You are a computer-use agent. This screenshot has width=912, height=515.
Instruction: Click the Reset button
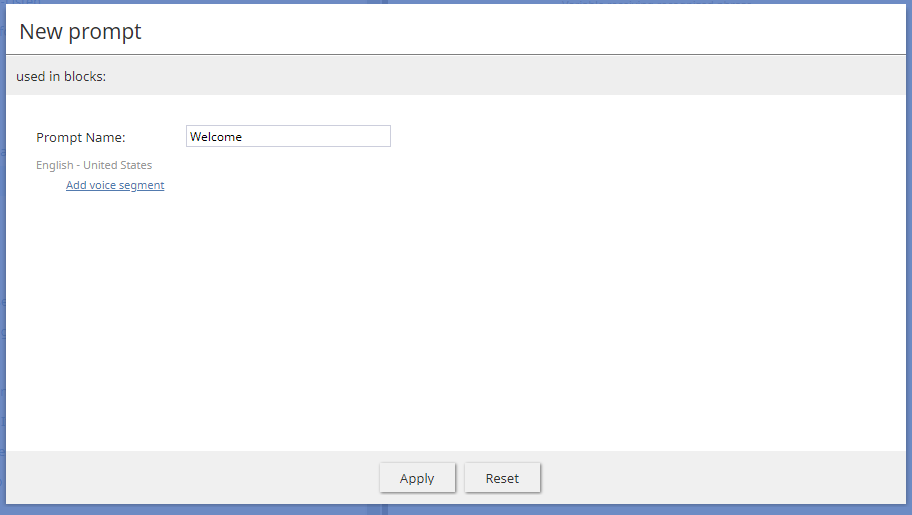(x=502, y=478)
